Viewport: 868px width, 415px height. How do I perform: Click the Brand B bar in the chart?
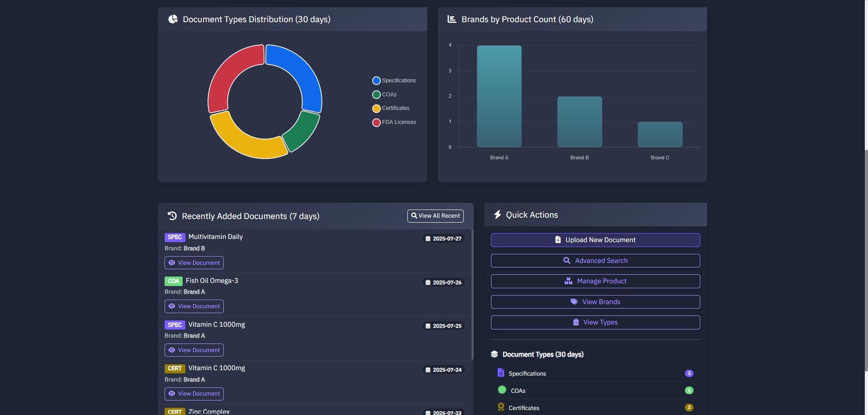[580, 122]
